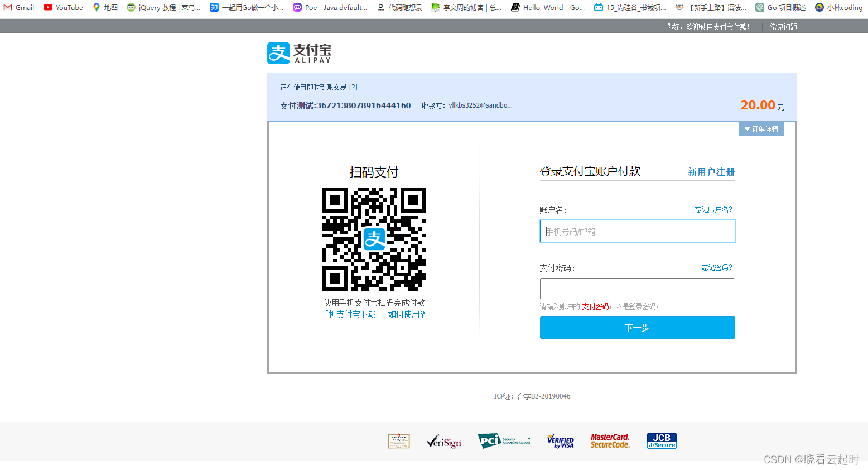Click the JCB J/Secure badge
This screenshot has width=868, height=470.
tap(662, 441)
